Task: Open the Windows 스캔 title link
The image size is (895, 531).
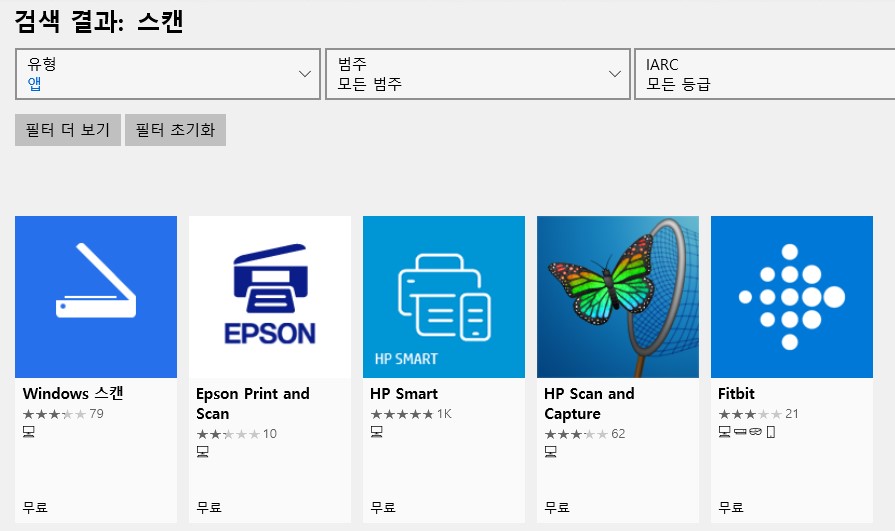Action: [73, 393]
